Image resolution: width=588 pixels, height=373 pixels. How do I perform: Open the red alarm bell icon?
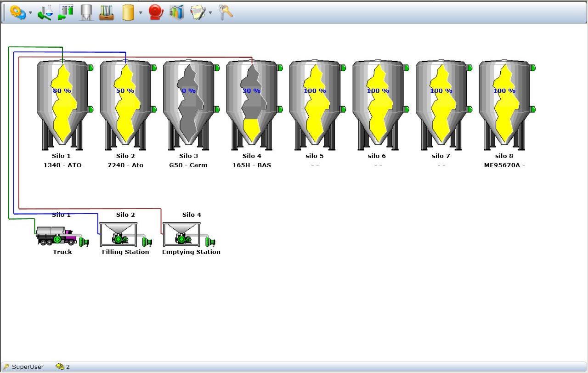point(156,12)
